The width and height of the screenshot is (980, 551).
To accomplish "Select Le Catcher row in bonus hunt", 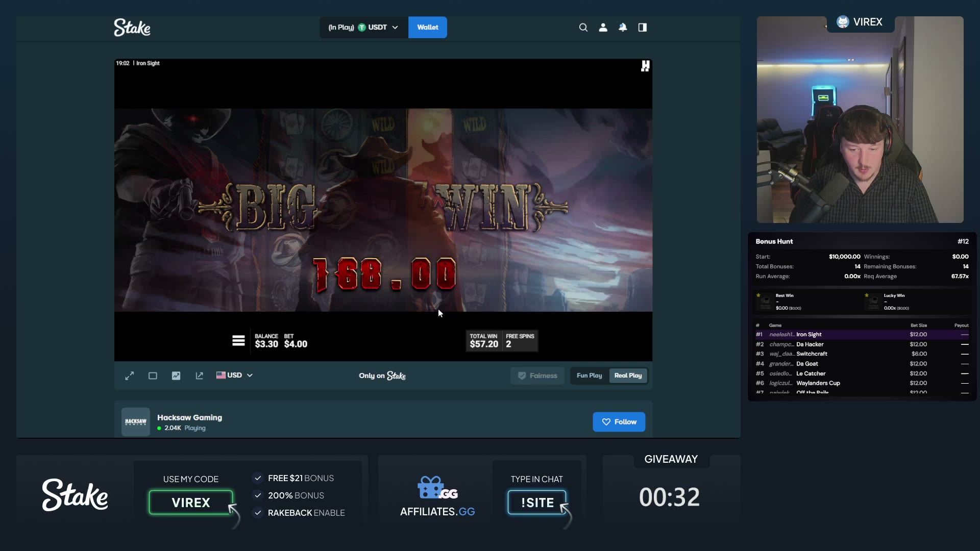I will [x=862, y=373].
